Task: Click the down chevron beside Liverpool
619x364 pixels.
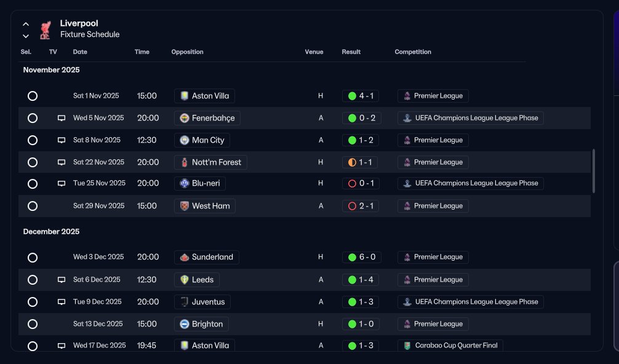Action: pyautogui.click(x=26, y=36)
